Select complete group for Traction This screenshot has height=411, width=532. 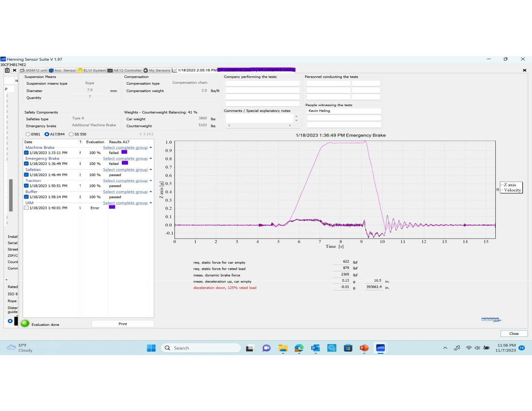pyautogui.click(x=125, y=181)
